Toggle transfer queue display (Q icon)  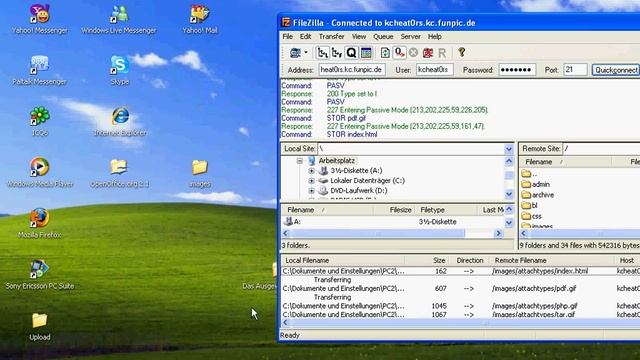351,53
